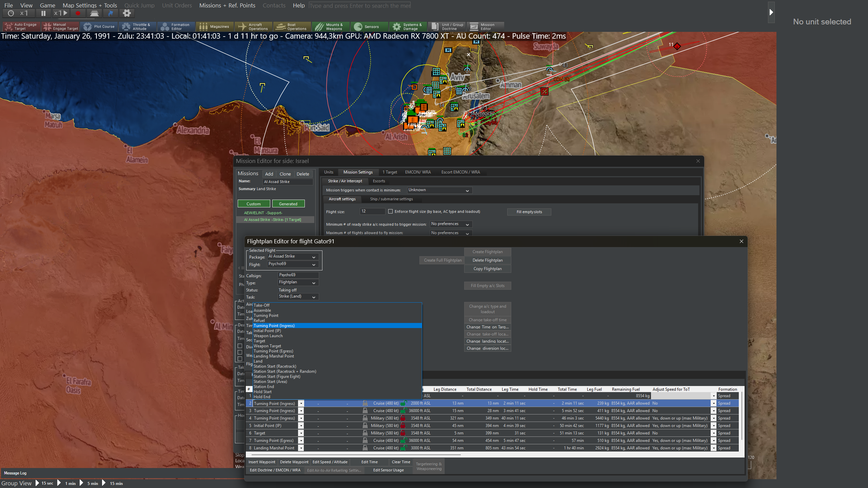Image resolution: width=868 pixels, height=488 pixels.
Task: Click the Delete Flightplan button
Action: tap(488, 260)
